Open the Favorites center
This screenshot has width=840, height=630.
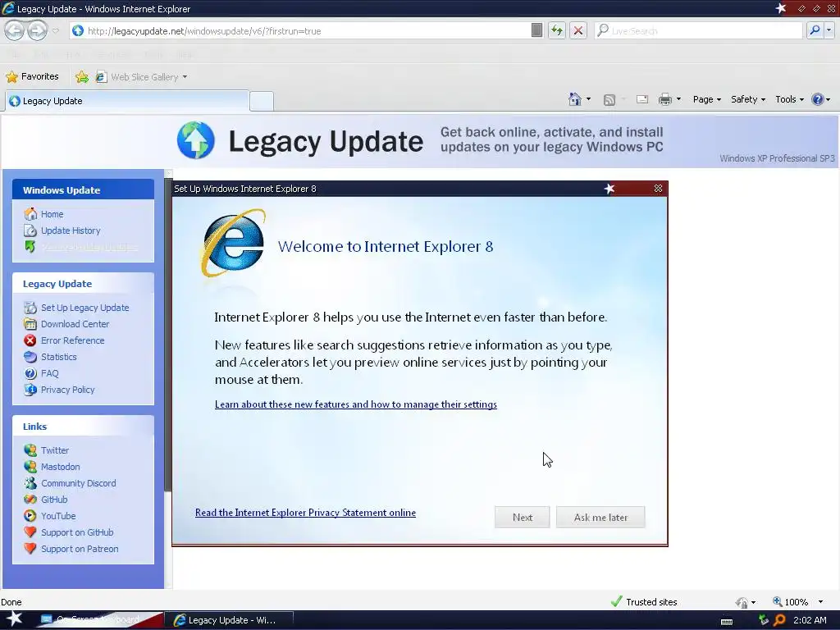click(x=32, y=76)
